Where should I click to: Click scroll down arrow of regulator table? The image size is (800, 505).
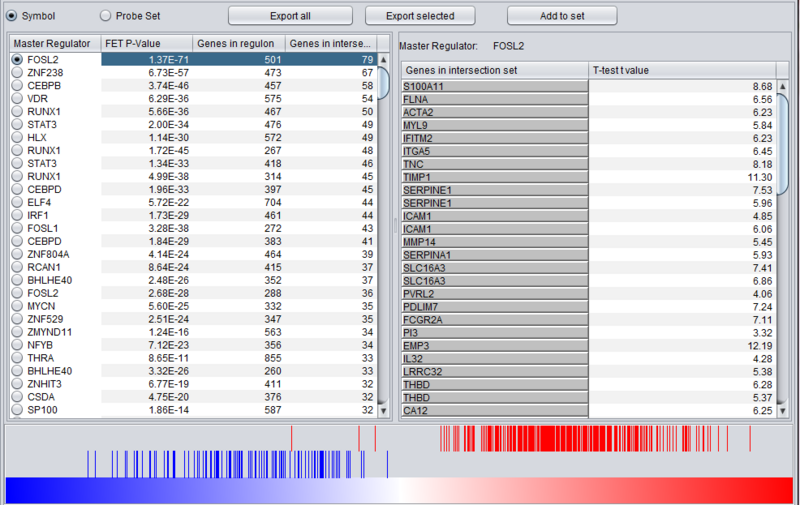point(383,411)
